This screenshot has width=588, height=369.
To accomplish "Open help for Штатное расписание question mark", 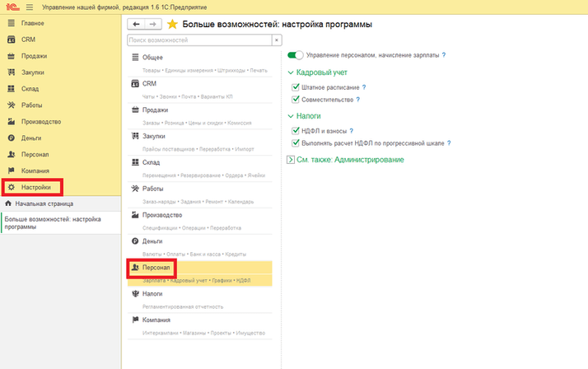I will 364,87.
